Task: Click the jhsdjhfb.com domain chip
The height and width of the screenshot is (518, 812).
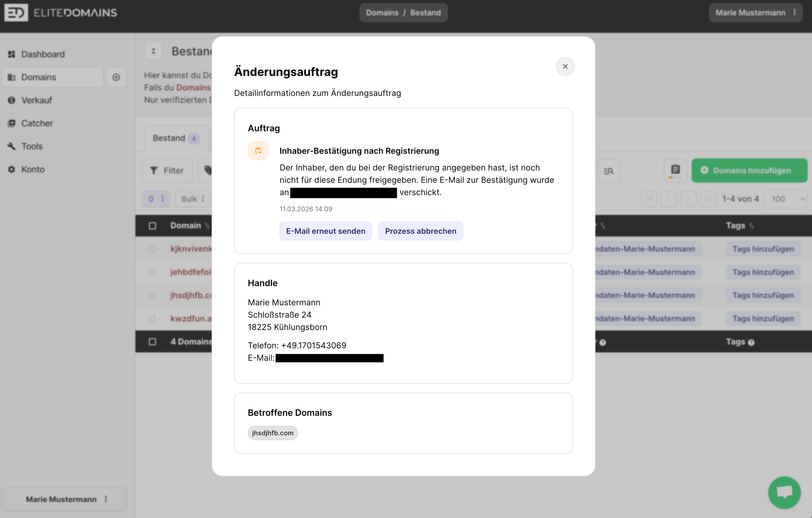Action: (x=273, y=433)
